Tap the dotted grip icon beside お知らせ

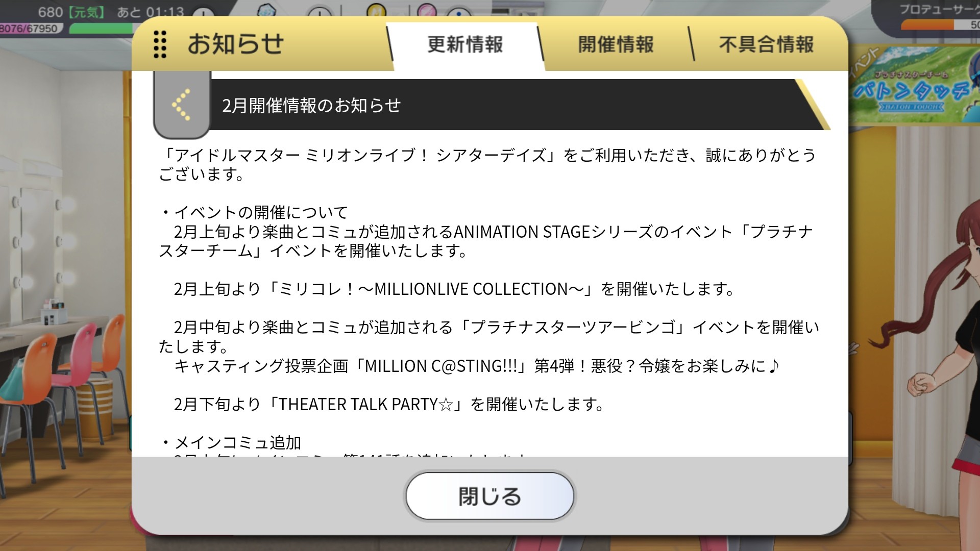[160, 44]
